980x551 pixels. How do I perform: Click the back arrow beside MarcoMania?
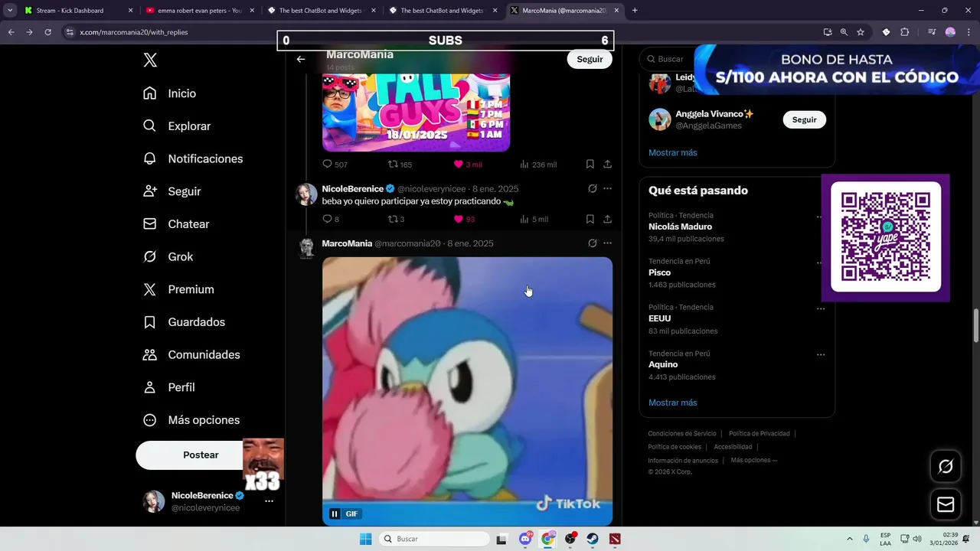click(301, 59)
